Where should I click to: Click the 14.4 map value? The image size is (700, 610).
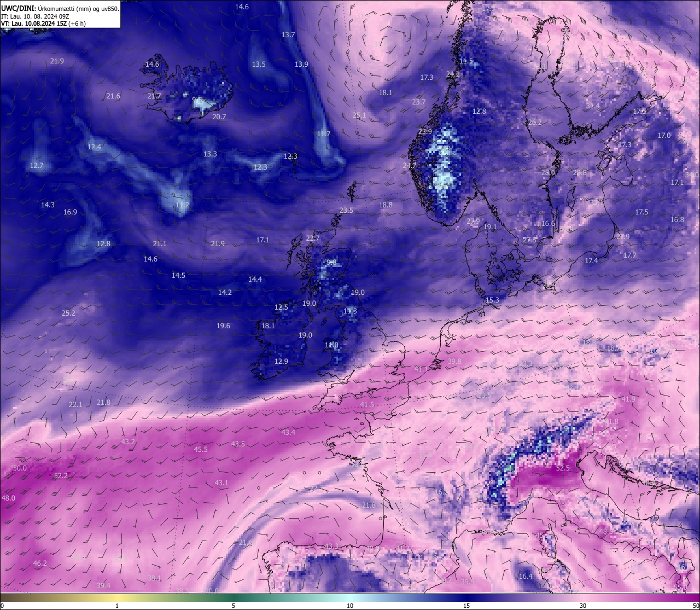[255, 280]
